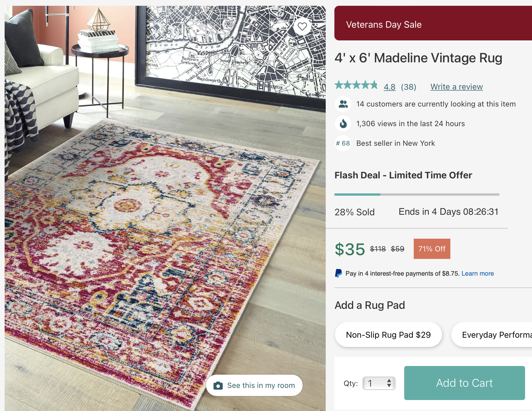532x411 pixels.
Task: Click the five-star rating icons
Action: [x=356, y=85]
